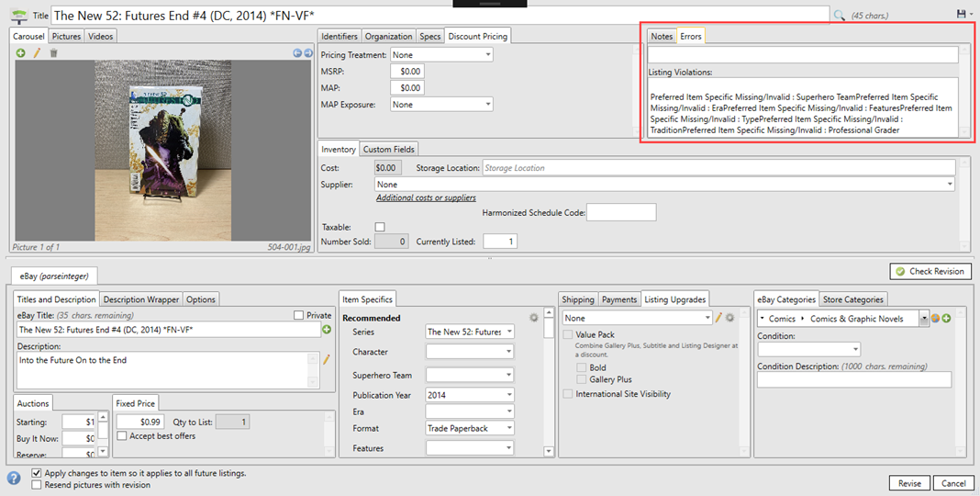Screen dimensions: 980x496
Task: Switch to the Pictures tab
Action: (x=66, y=36)
